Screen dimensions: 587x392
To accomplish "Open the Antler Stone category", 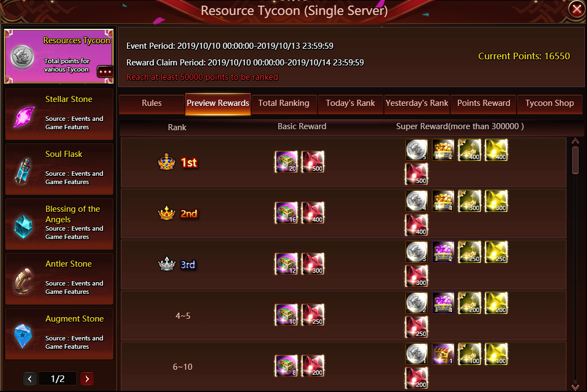I will 59,278.
